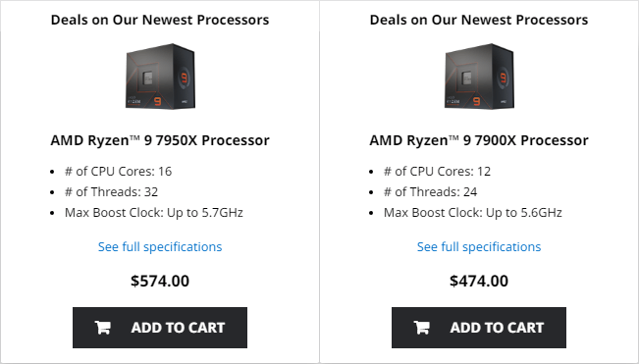This screenshot has width=639, height=364.
Task: Click the $574.00 price
Action: pyautogui.click(x=160, y=281)
